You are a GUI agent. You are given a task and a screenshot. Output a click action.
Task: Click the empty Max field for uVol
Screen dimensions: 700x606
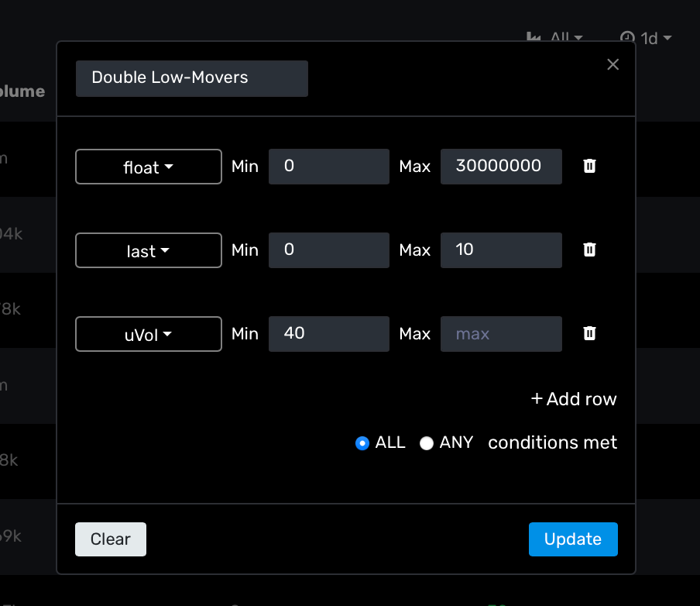tap(501, 334)
